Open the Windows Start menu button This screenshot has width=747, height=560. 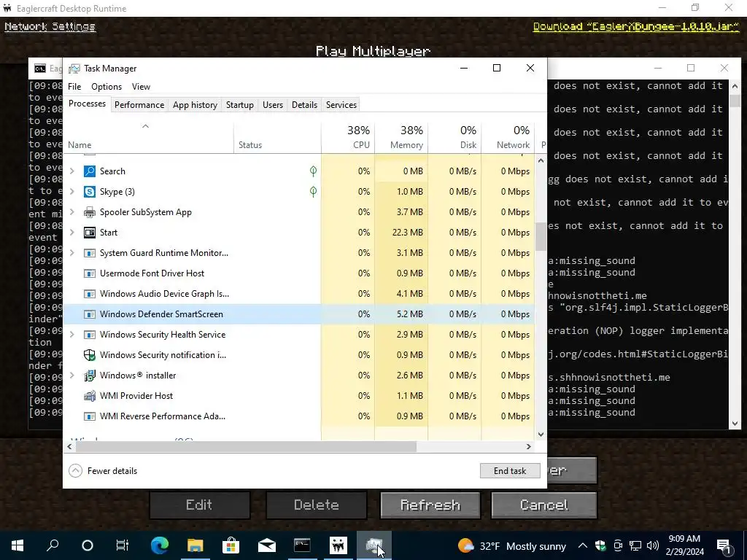18,545
